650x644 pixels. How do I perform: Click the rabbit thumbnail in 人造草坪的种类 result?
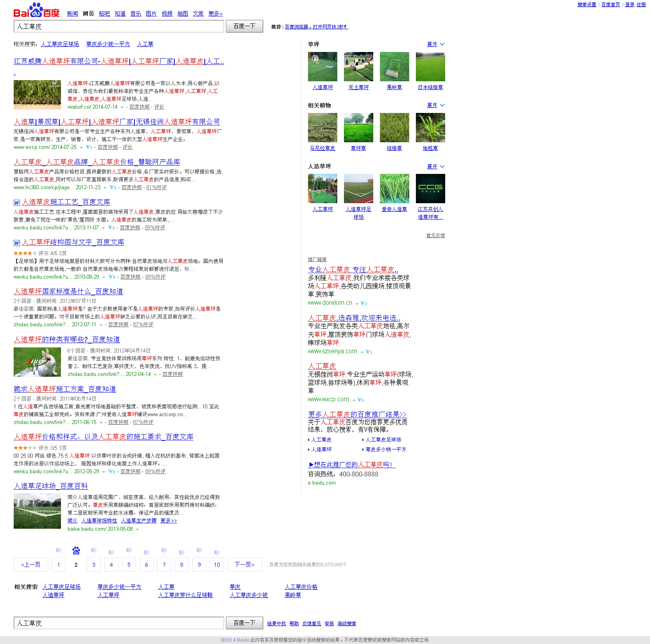(37, 362)
